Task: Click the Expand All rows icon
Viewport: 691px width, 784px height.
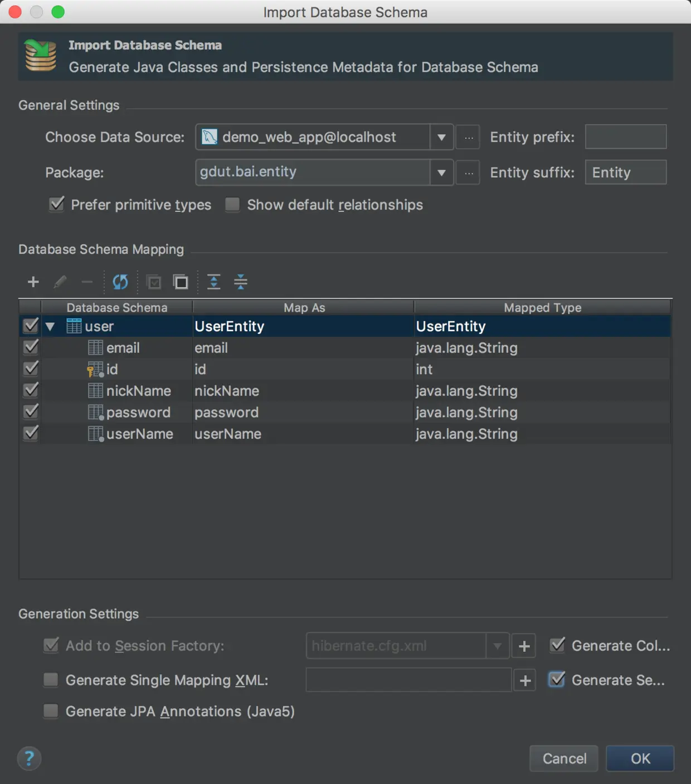Action: point(213,282)
